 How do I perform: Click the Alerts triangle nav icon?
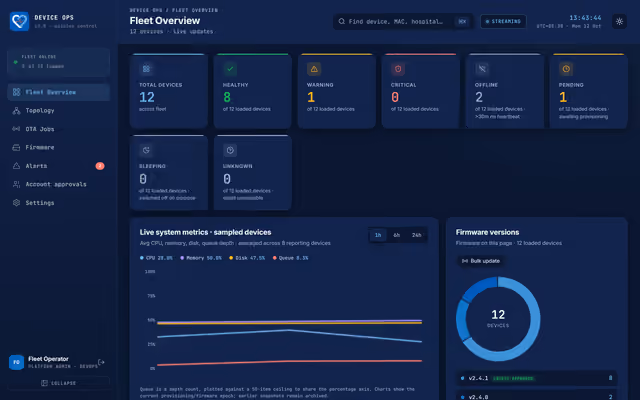(16, 166)
